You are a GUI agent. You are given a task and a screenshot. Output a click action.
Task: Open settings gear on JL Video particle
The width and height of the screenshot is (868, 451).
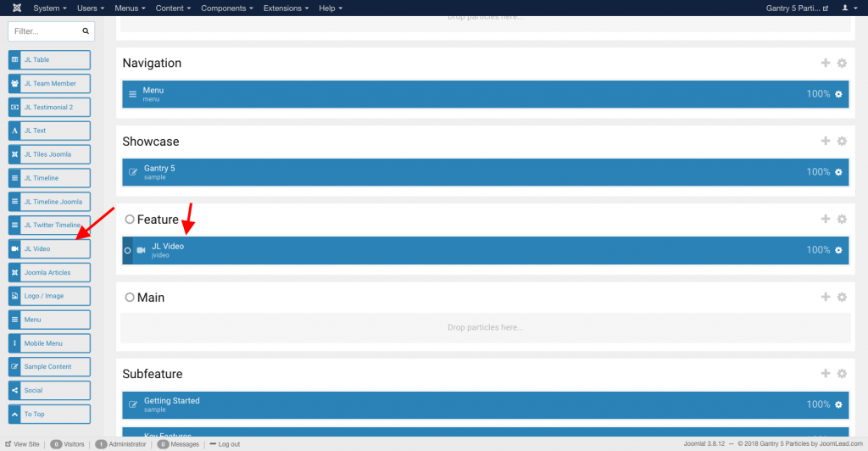tap(838, 250)
